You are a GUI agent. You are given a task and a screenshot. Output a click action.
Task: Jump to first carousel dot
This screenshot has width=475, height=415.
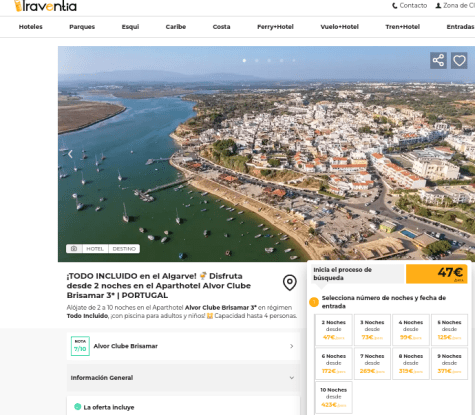(244, 60)
